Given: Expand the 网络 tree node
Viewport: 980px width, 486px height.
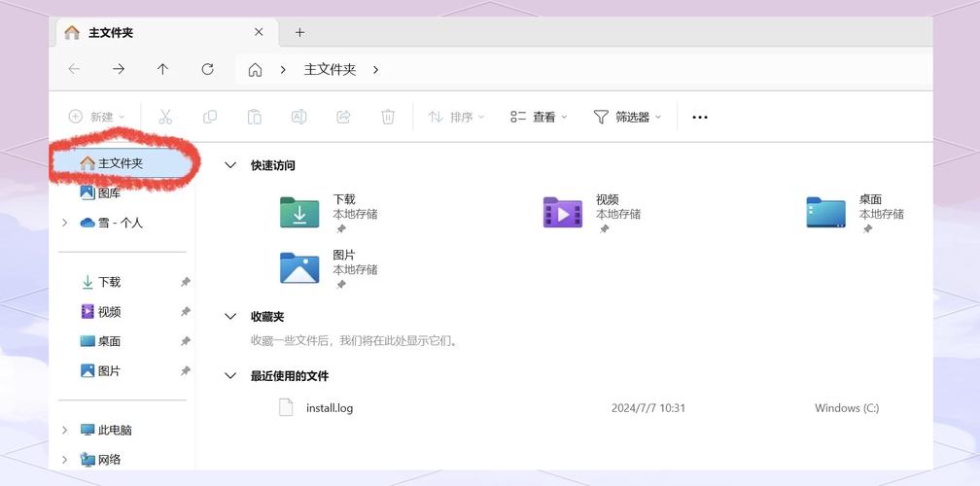Looking at the screenshot, I should tap(64, 460).
